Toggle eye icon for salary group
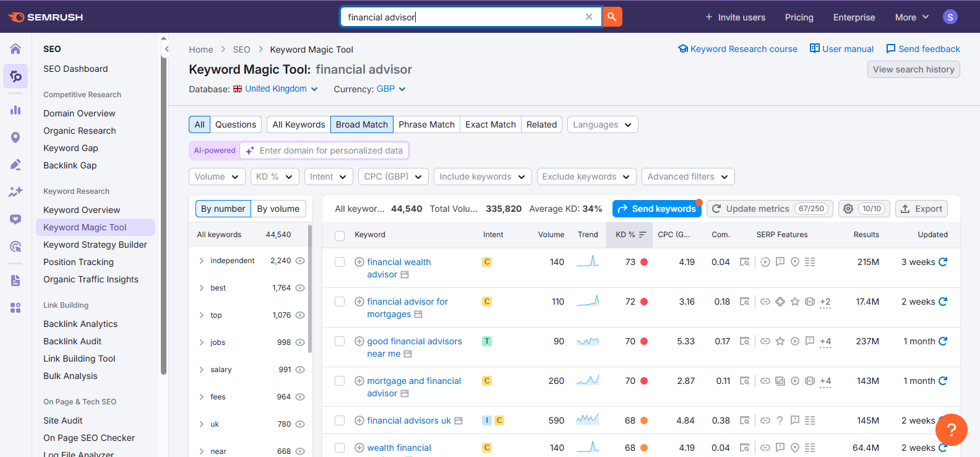Image resolution: width=980 pixels, height=457 pixels. (300, 370)
